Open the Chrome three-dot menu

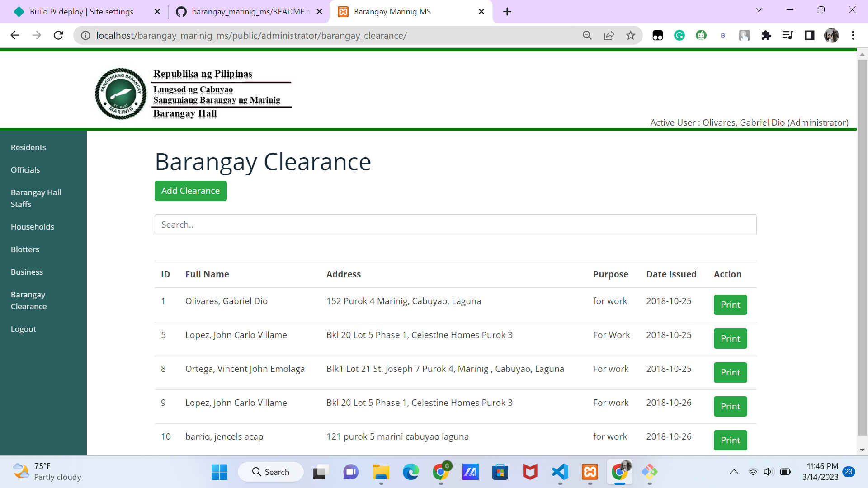point(854,35)
